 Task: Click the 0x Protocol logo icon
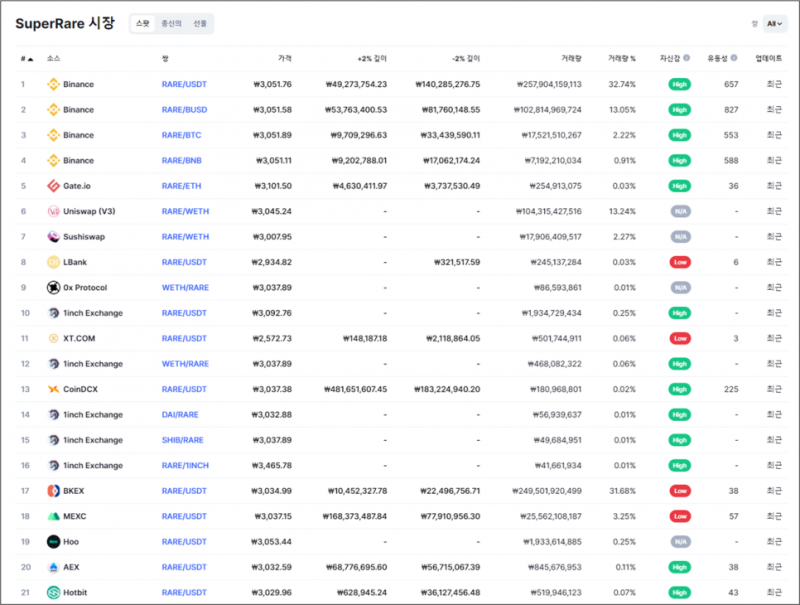pos(53,288)
